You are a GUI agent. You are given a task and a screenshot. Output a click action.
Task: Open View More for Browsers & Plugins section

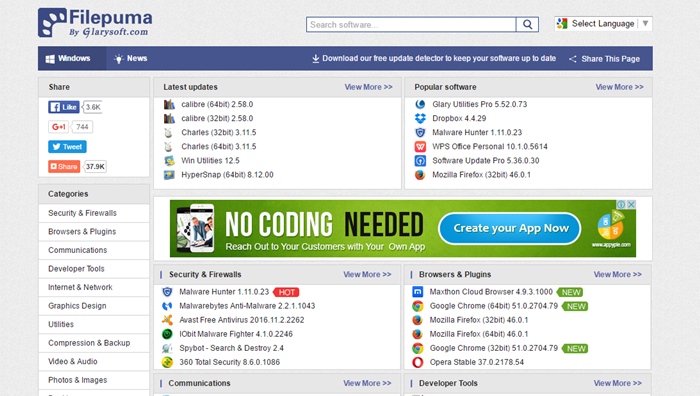617,275
